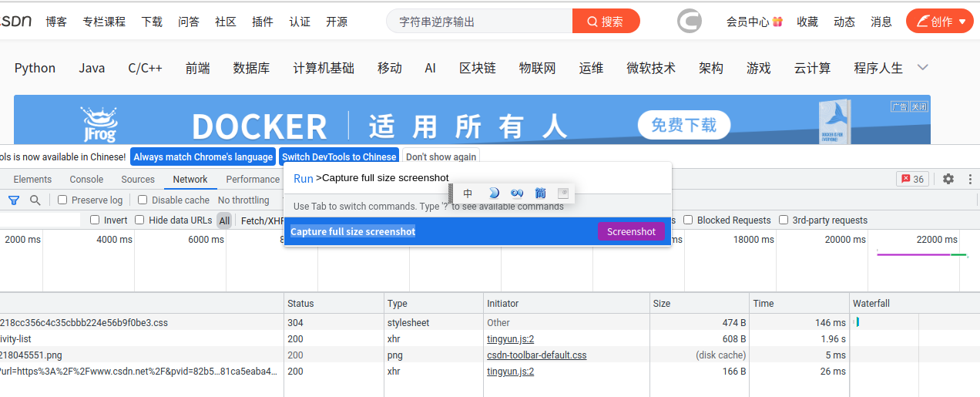Open the Performance tab
Image resolution: width=980 pixels, height=397 pixels.
[x=253, y=179]
